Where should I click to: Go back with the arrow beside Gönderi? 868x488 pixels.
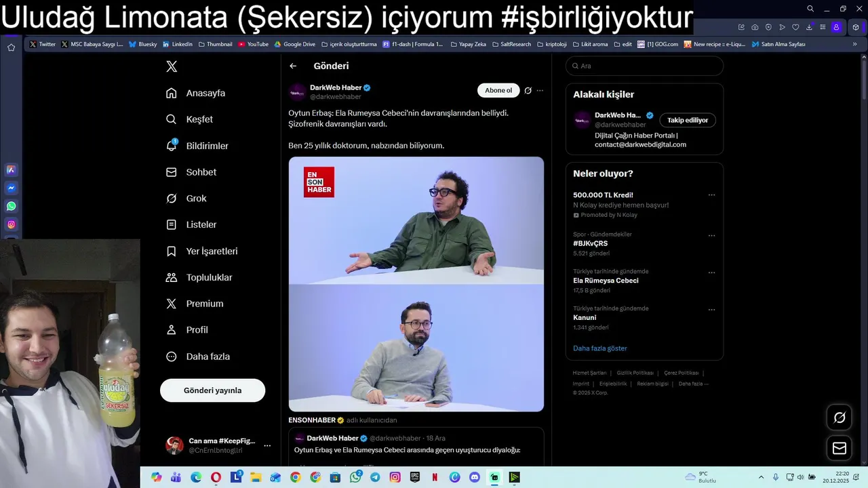tap(293, 66)
